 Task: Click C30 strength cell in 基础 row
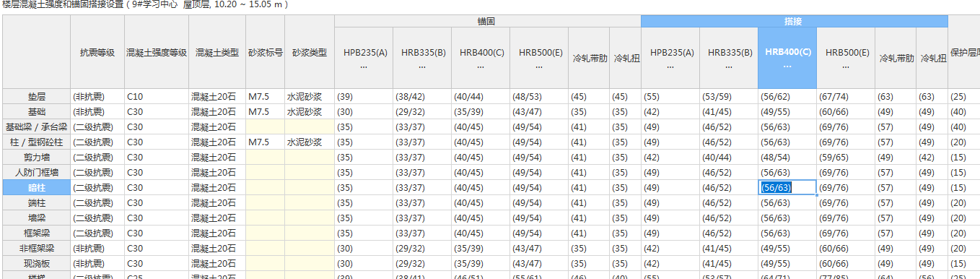[x=157, y=112]
